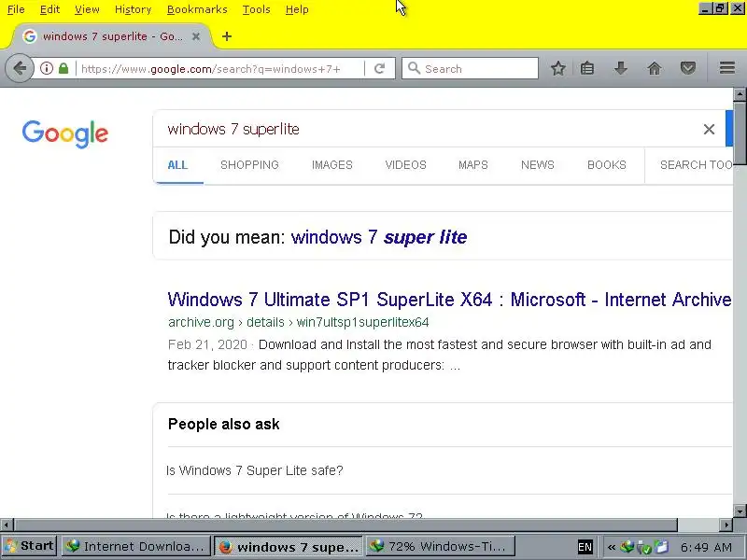Show bookmarks list icon
The height and width of the screenshot is (560, 747).
[587, 68]
